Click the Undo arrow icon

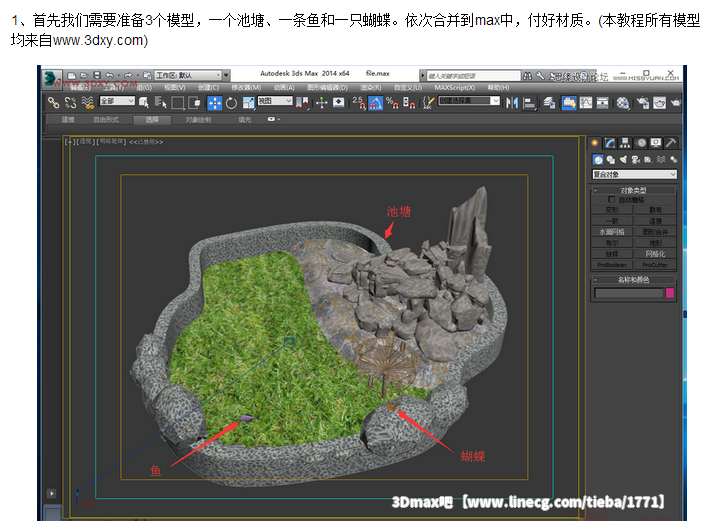[109, 75]
